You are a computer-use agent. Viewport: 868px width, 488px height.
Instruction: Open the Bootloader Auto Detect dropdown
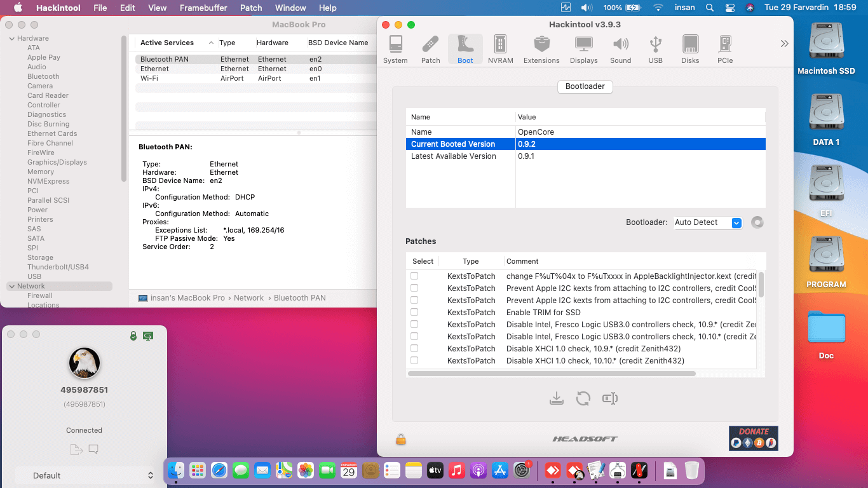pyautogui.click(x=707, y=222)
